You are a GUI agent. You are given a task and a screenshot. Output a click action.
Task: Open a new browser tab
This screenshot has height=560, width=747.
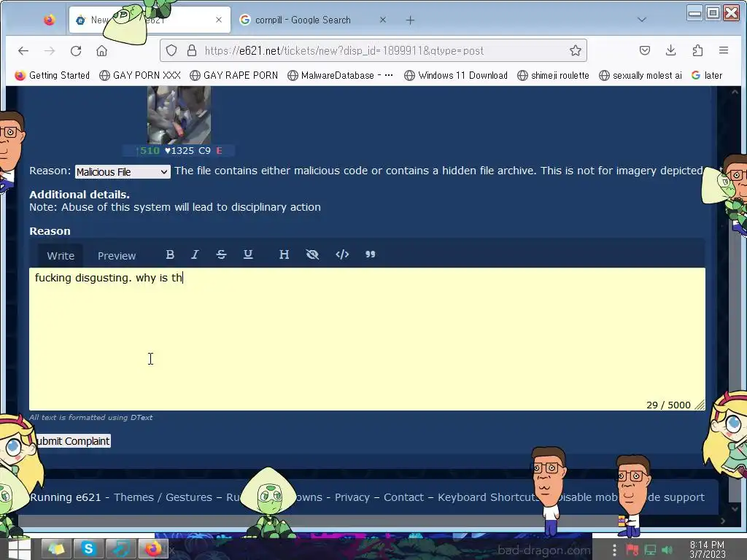coord(410,20)
